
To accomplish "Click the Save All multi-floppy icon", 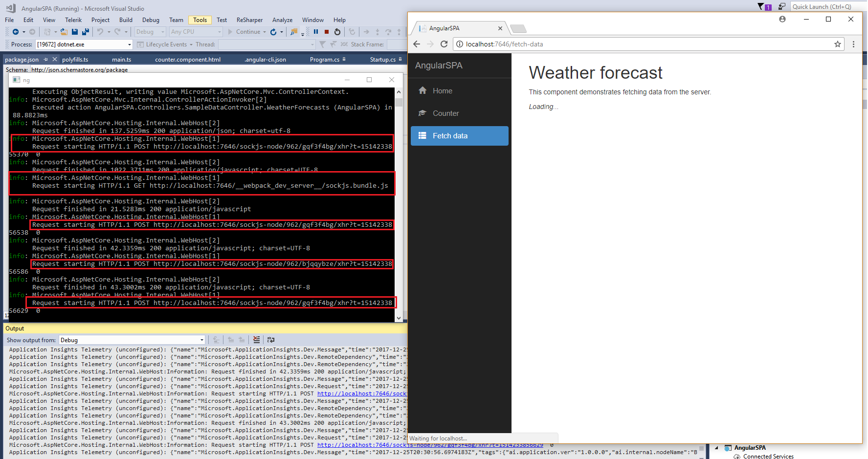I will (86, 32).
